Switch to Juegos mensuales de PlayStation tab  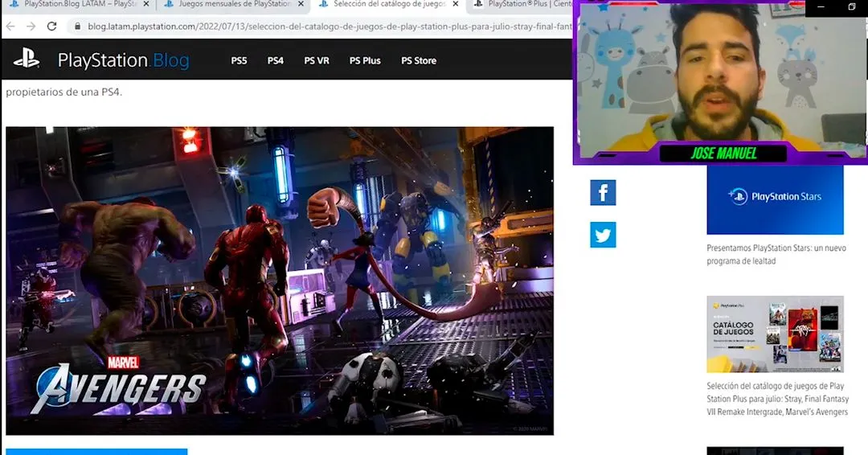(232, 4)
